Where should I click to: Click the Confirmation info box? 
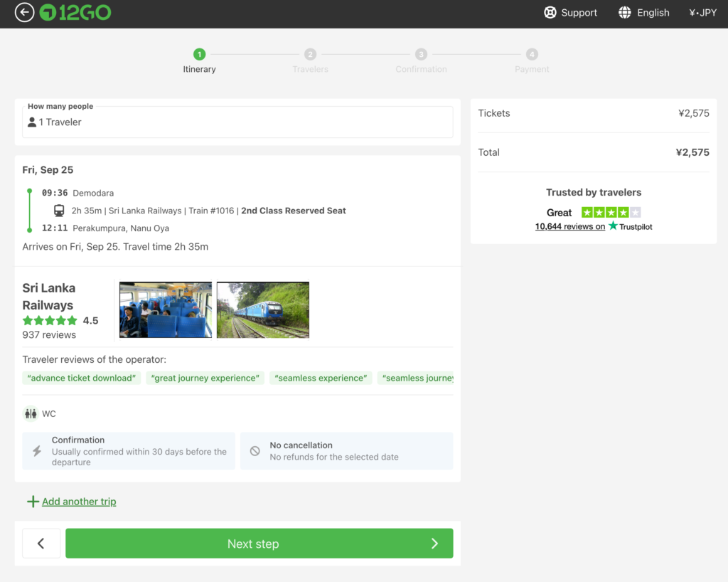[129, 451]
